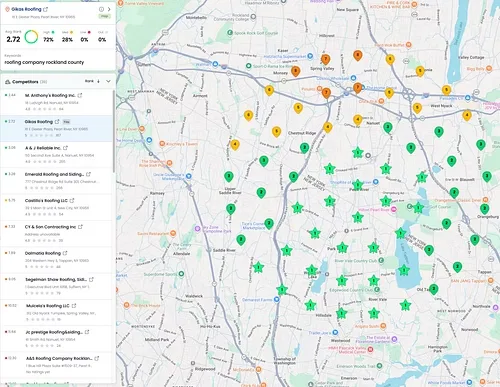
Task: Toggle Rank sort direction arrow
Action: click(99, 81)
